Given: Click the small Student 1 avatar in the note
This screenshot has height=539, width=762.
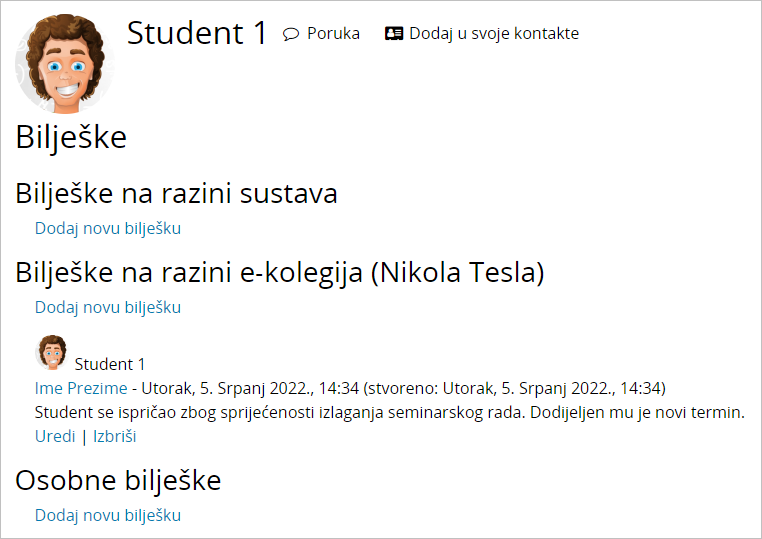Looking at the screenshot, I should pos(52,353).
